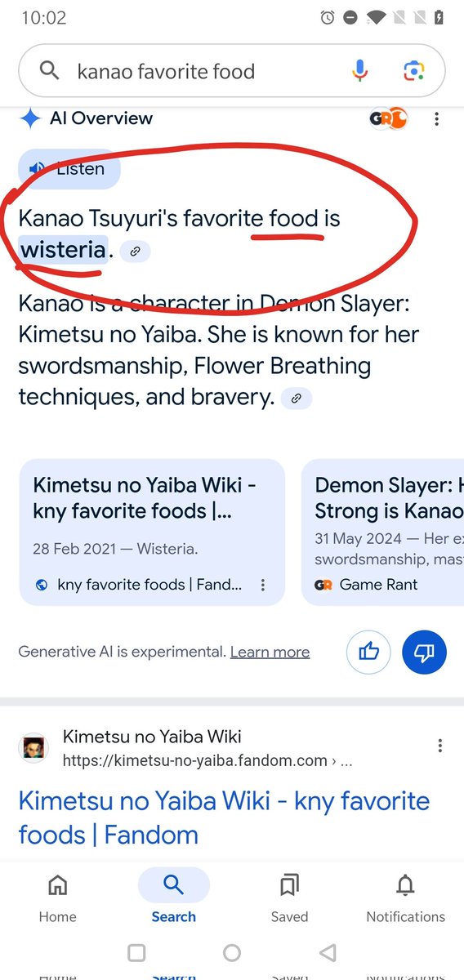This screenshot has height=980, width=464.
Task: Open AI Overview three-dot menu
Action: point(437,119)
